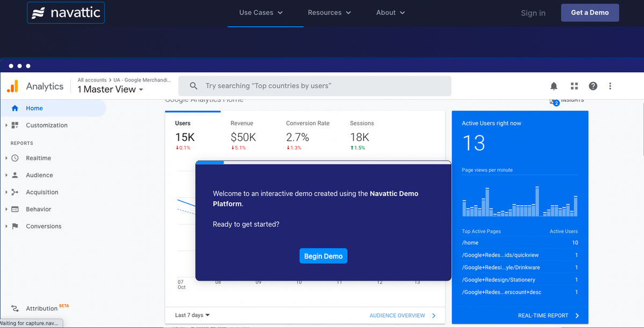Open the Real-Time Report link
This screenshot has height=328, width=644.
click(548, 316)
